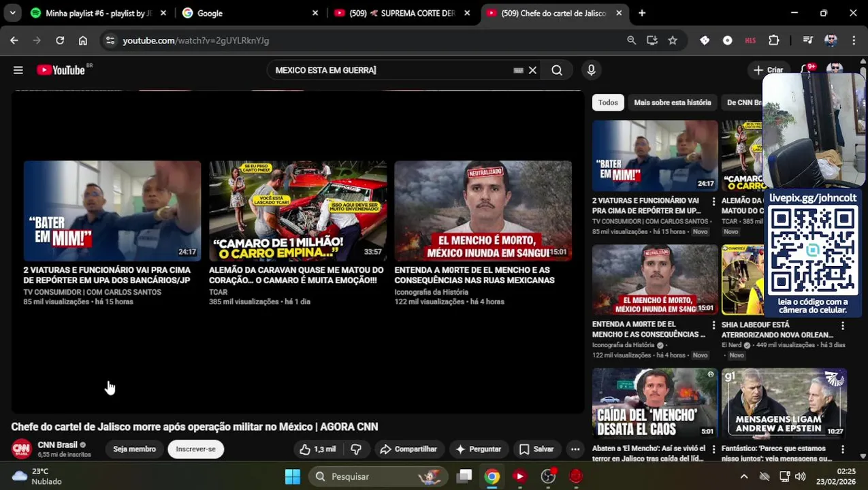Subscribe using the Inscrever-se button
This screenshot has width=868, height=490.
click(195, 449)
